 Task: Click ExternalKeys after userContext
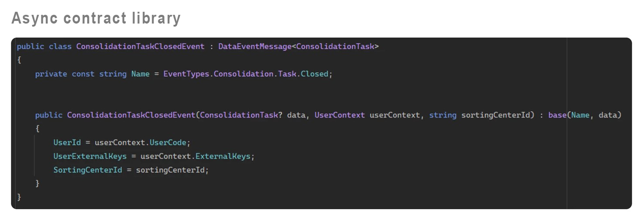(x=223, y=156)
